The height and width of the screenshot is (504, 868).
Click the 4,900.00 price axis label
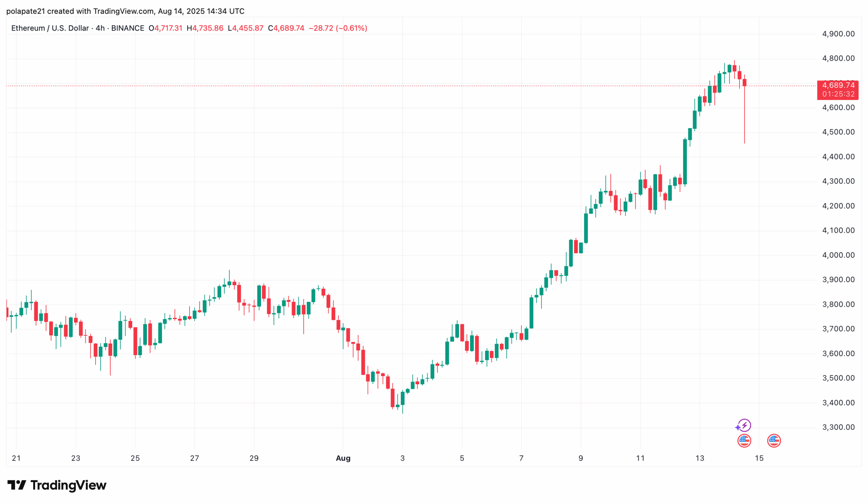click(x=839, y=34)
